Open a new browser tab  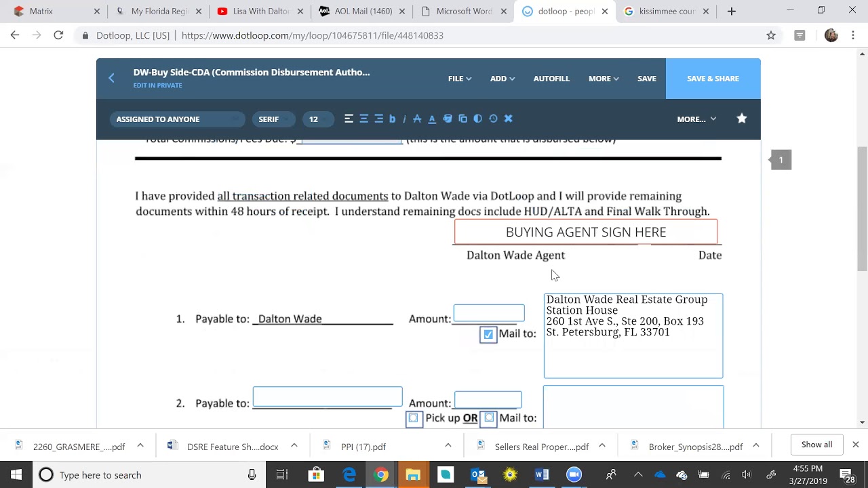[731, 12]
